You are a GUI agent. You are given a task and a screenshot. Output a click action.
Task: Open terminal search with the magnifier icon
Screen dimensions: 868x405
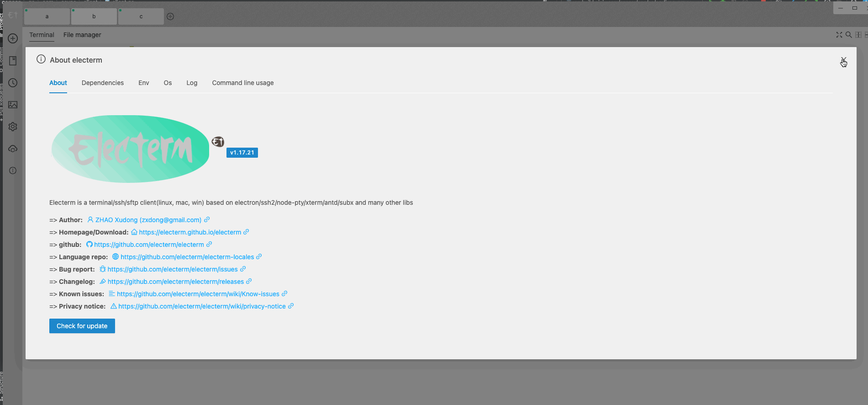(x=848, y=35)
